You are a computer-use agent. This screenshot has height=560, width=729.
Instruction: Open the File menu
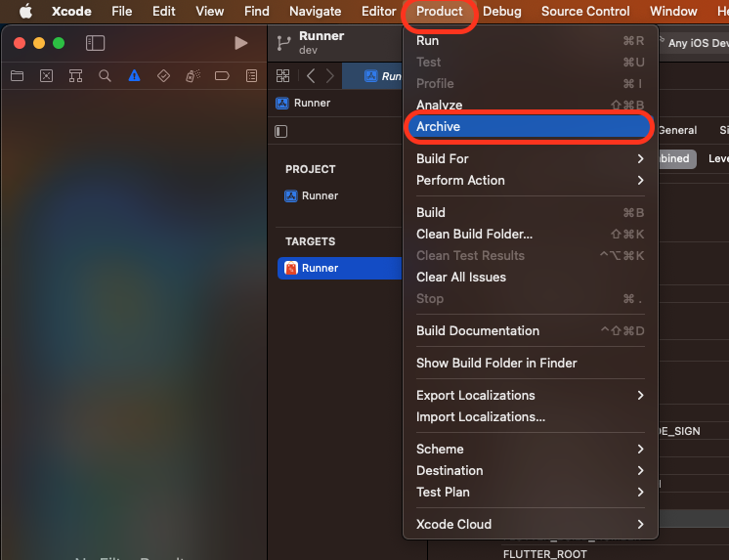coord(122,11)
